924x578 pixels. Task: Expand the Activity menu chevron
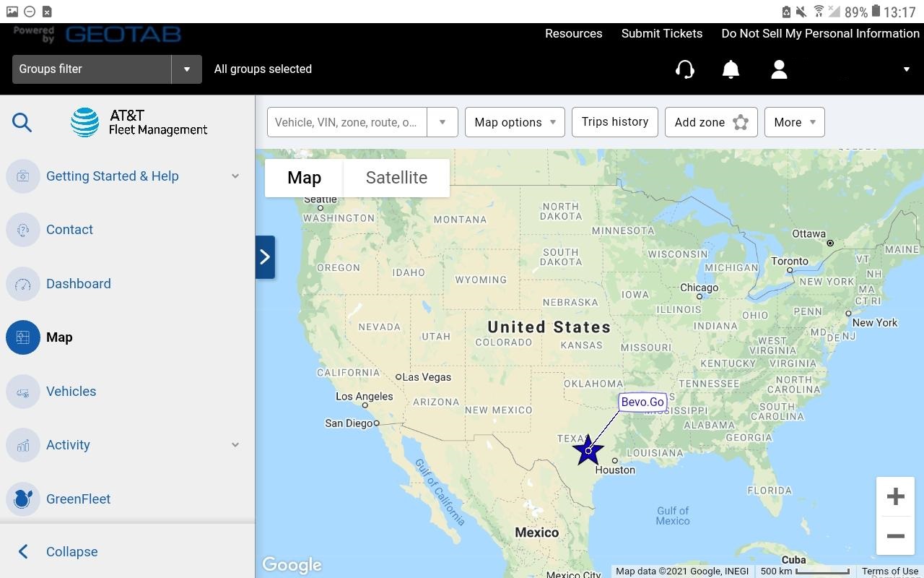(x=235, y=445)
